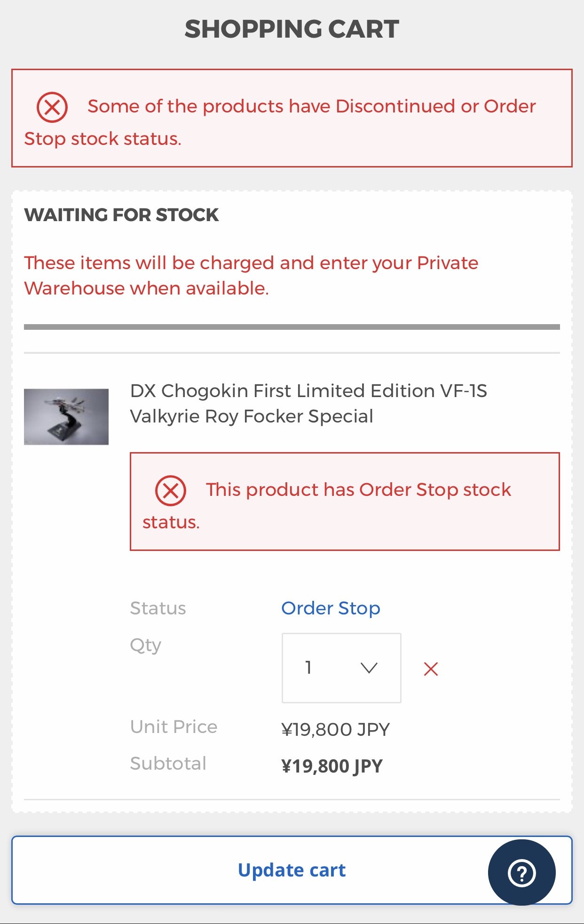Open the Order Stop status link
This screenshot has width=584, height=924.
pyautogui.click(x=331, y=608)
